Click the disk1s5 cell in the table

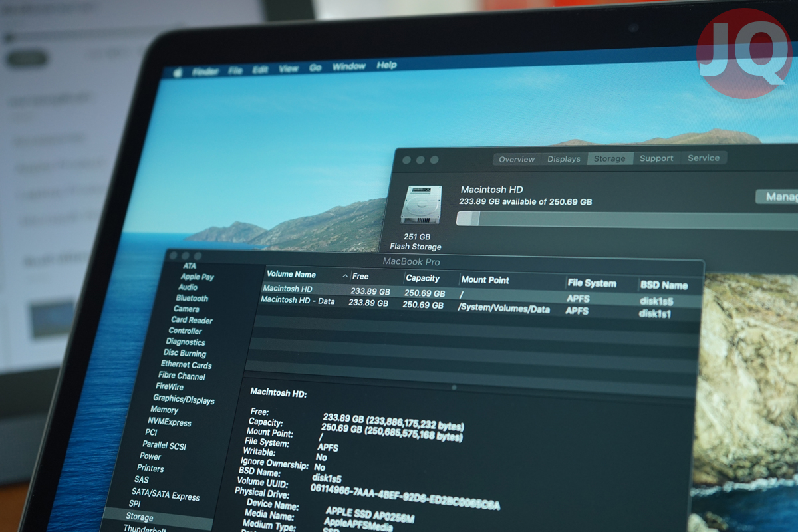pyautogui.click(x=657, y=301)
